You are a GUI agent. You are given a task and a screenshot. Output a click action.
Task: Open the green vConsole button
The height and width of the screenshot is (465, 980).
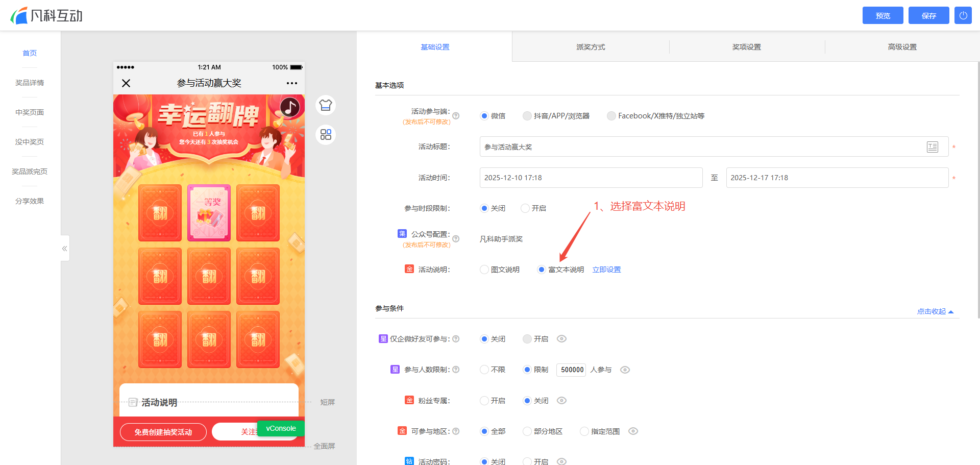tap(281, 428)
